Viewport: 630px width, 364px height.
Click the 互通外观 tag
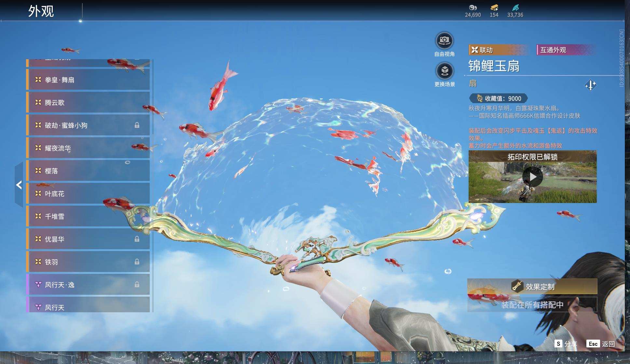coord(566,50)
